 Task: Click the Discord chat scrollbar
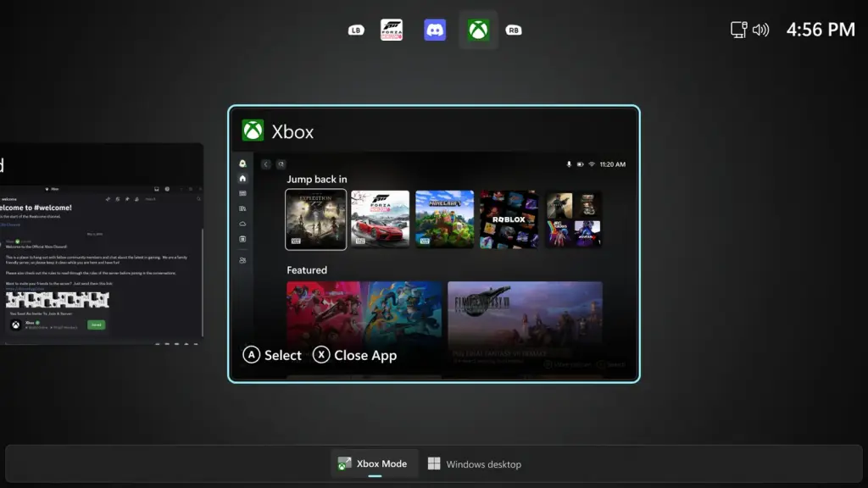tap(203, 282)
